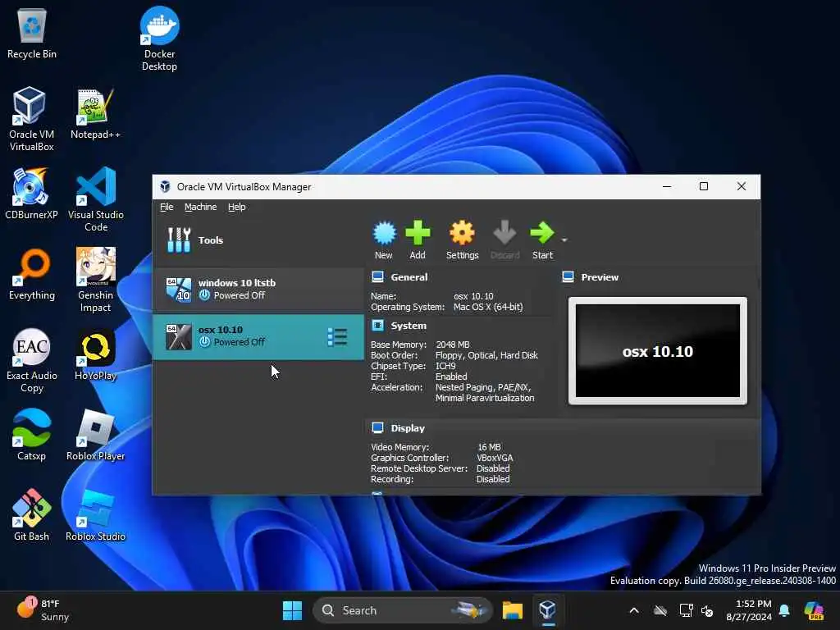840x630 pixels.
Task: Select the Docker Desktop shortcut
Action: pos(159,39)
